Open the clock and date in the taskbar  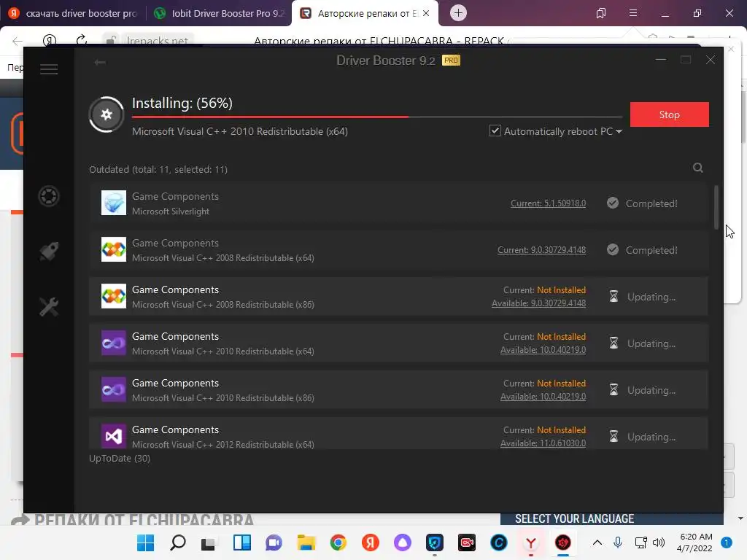click(694, 542)
